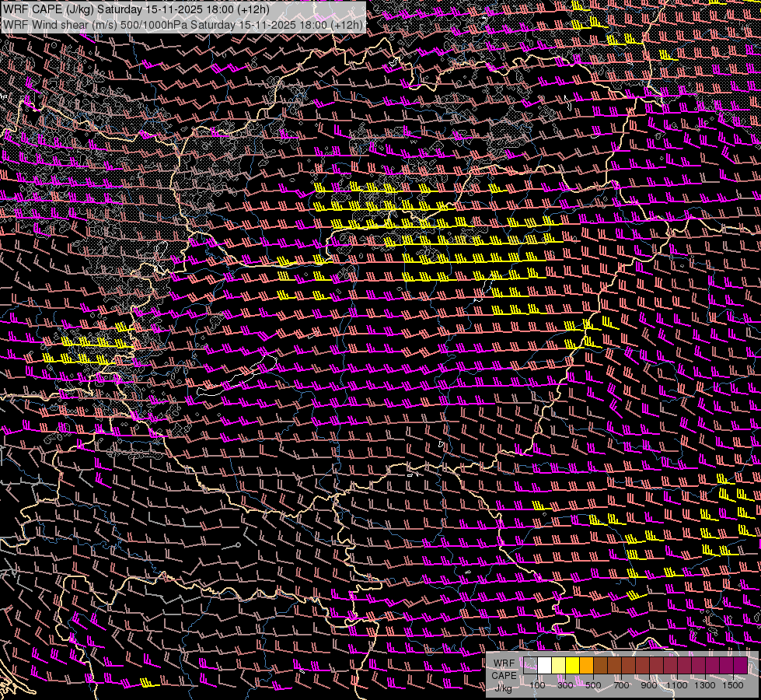Choose the orange CAPE legend swatch
The image size is (761, 700).
point(586,666)
